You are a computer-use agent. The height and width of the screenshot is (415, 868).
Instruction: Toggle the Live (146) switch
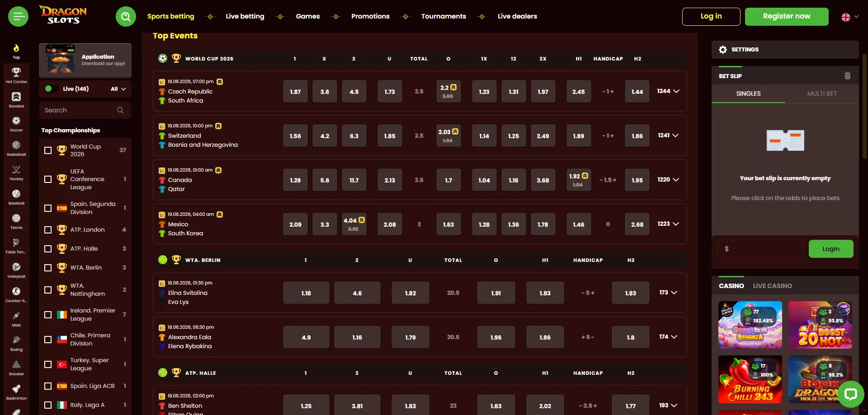tap(51, 89)
